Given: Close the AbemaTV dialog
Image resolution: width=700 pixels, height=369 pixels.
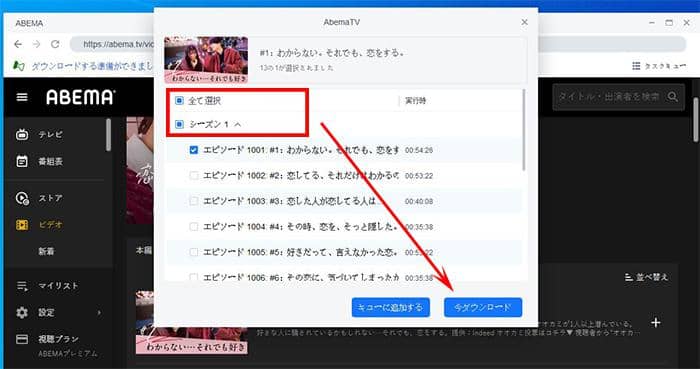Looking at the screenshot, I should (x=525, y=22).
